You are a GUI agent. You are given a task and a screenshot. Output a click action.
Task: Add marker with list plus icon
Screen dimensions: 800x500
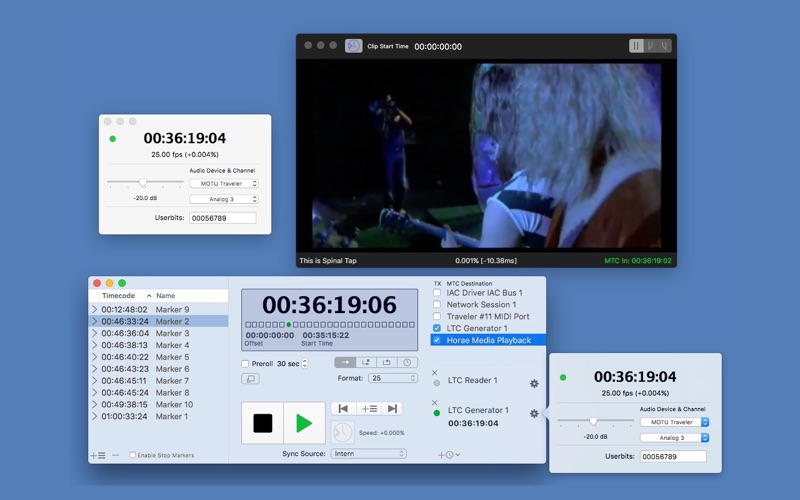pos(98,455)
